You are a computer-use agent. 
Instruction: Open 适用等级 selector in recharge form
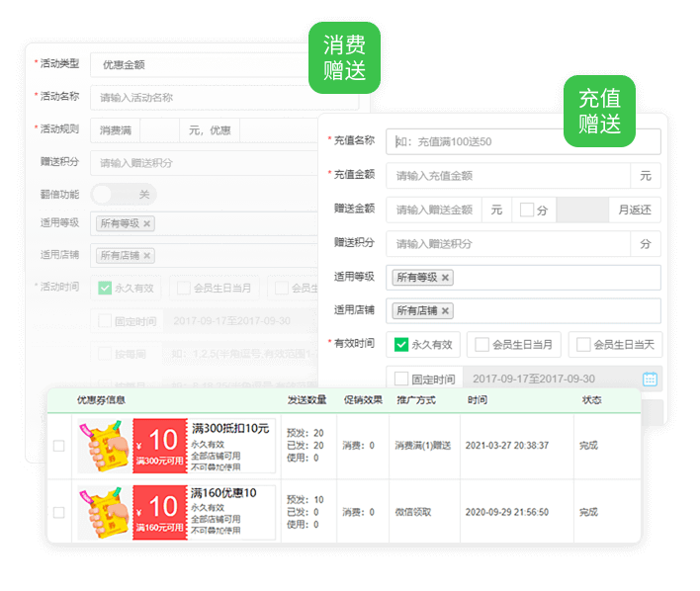click(x=523, y=278)
